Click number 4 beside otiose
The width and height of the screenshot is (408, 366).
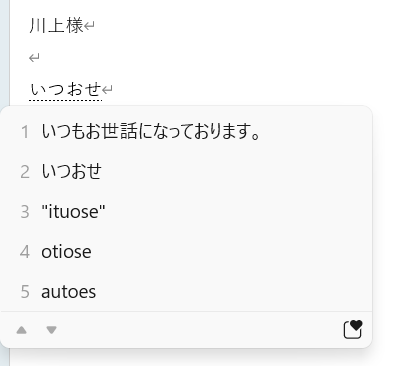pyautogui.click(x=25, y=252)
